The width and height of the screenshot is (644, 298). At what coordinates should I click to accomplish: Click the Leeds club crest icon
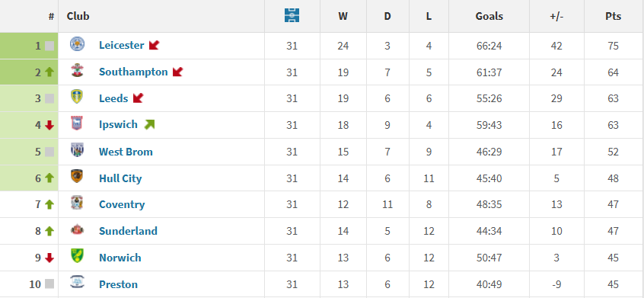point(77,97)
